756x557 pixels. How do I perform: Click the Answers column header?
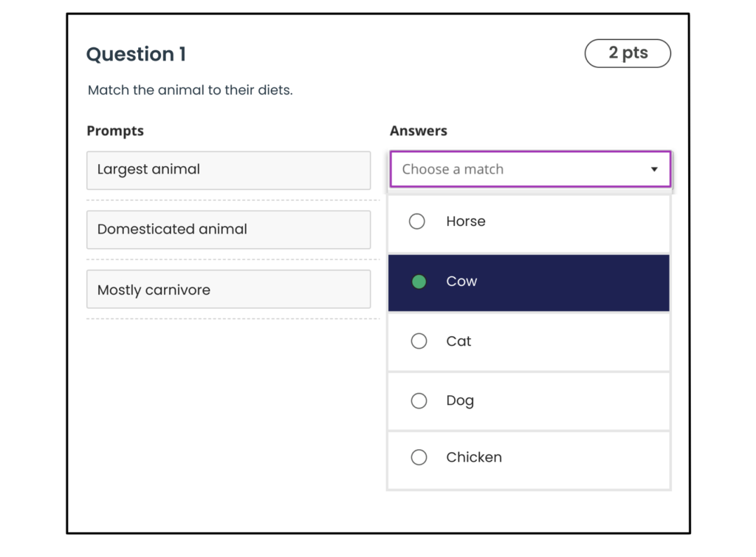click(x=419, y=131)
